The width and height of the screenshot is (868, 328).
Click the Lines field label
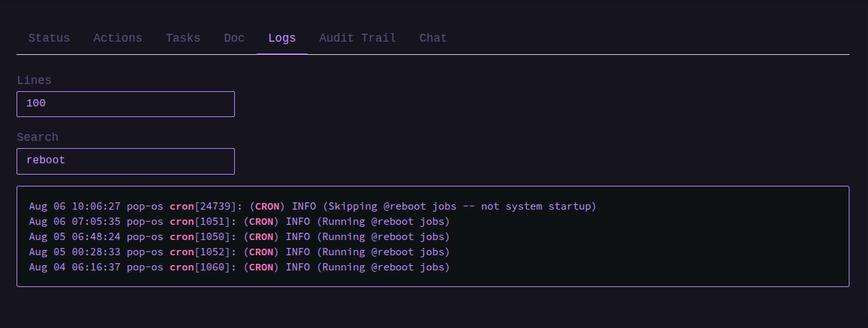pyautogui.click(x=34, y=80)
